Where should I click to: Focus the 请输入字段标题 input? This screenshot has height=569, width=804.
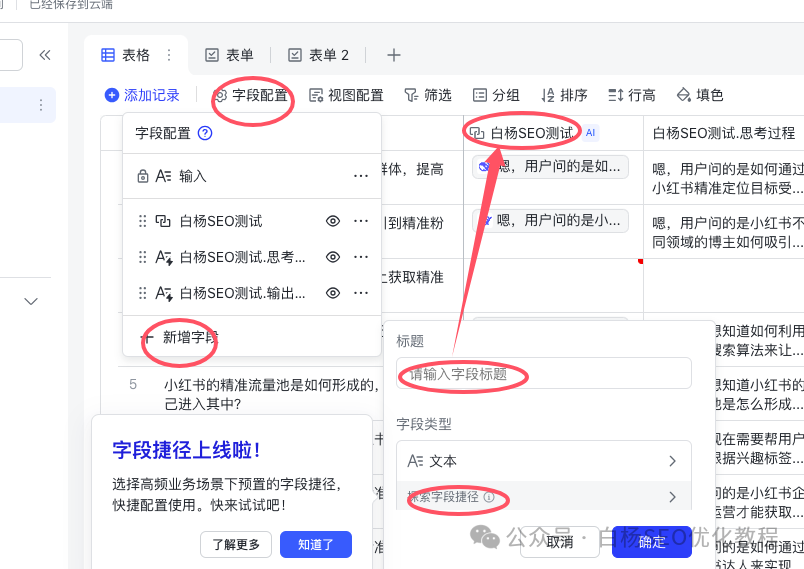point(544,374)
